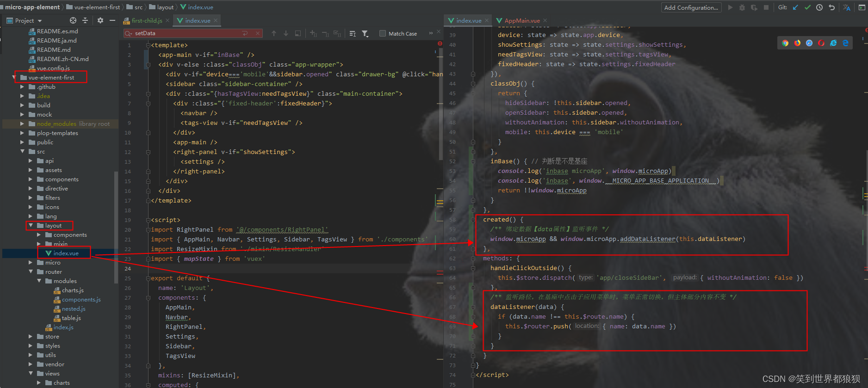Open file preview in Safari browser icon
The height and width of the screenshot is (388, 868).
pos(809,43)
